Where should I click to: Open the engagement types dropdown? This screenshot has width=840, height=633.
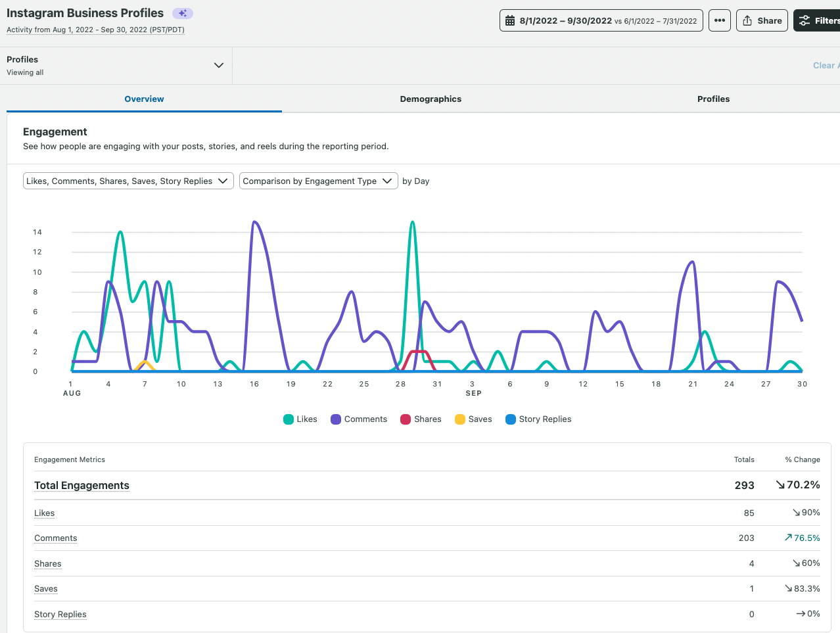tap(128, 181)
